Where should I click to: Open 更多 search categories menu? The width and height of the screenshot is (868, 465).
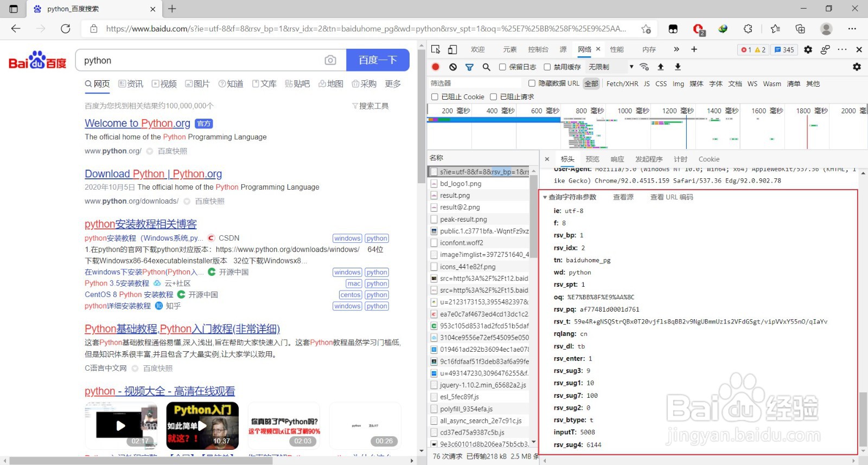(x=393, y=83)
